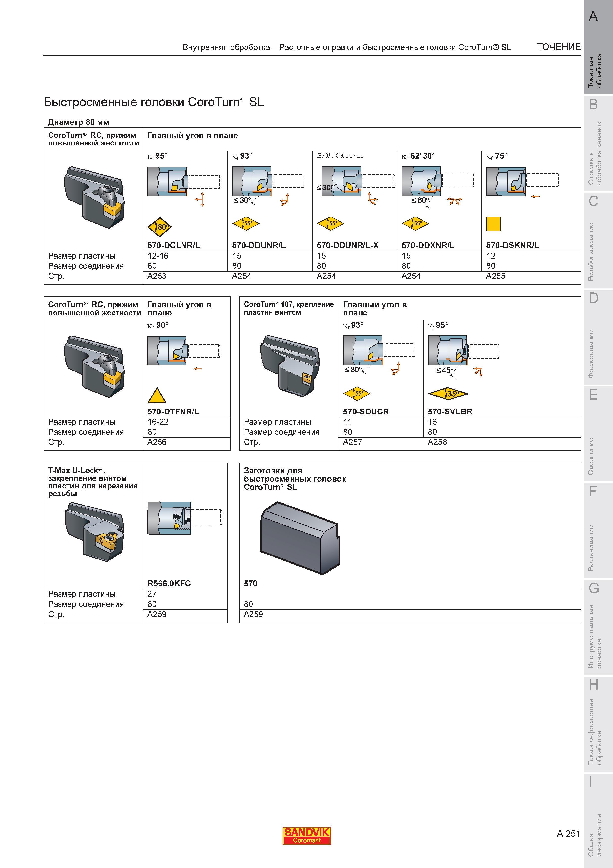Click product code 570-DTFNR/L

coord(173,411)
